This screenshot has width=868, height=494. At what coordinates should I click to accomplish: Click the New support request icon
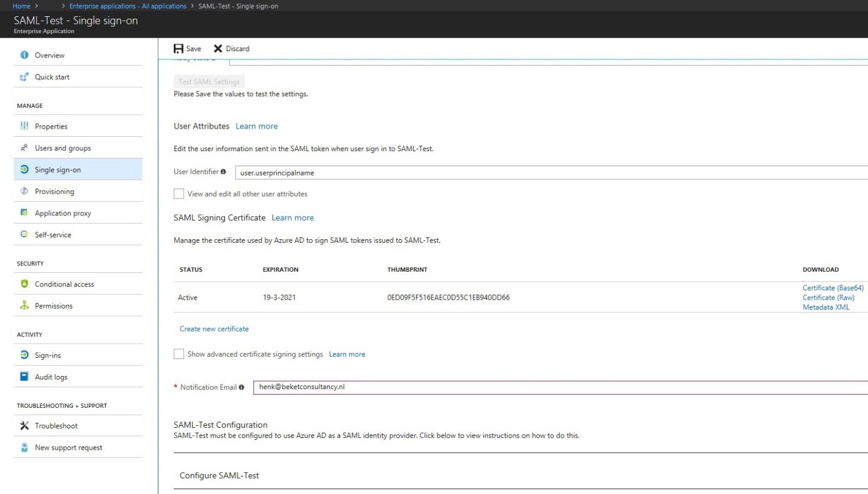coord(24,447)
